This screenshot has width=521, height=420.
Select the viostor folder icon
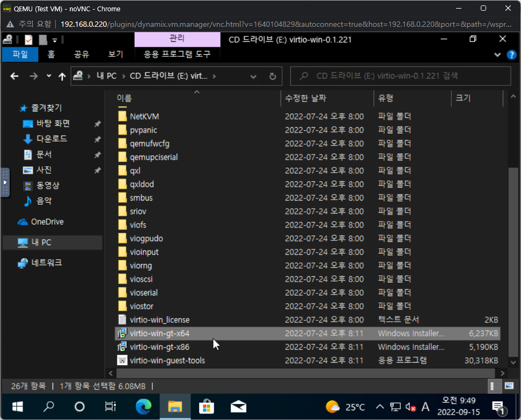point(122,306)
